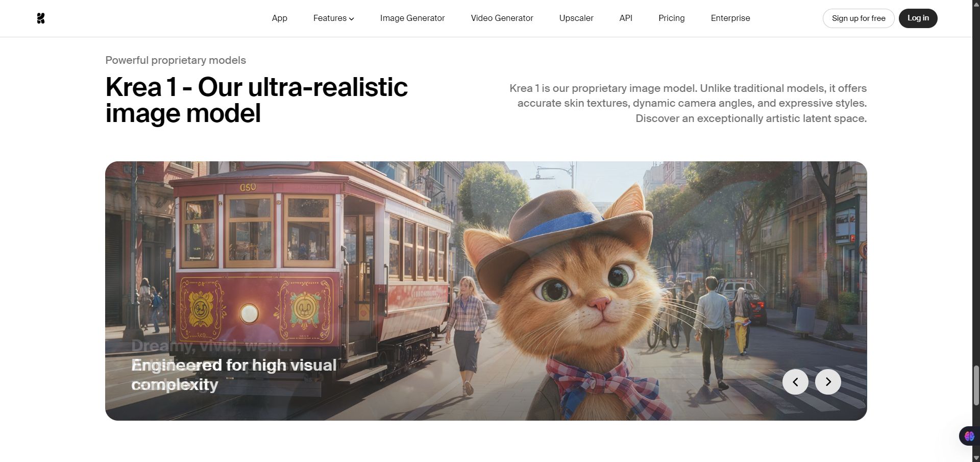
Task: Advance to next carousel slide arrow
Action: click(828, 382)
